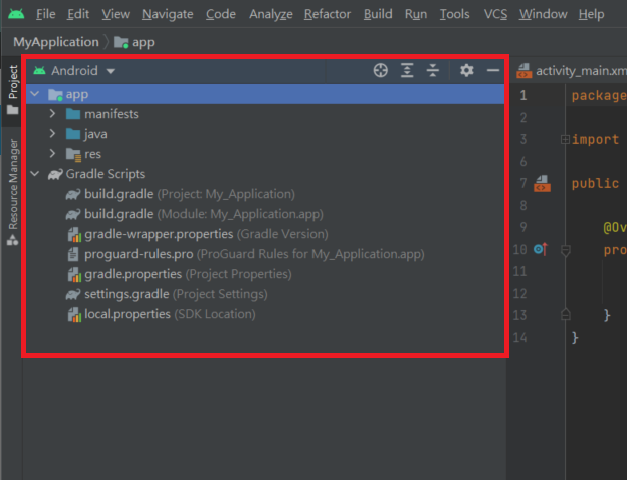Screen dimensions: 627x480
Task: Click the Collapse All icon
Action: click(x=433, y=70)
